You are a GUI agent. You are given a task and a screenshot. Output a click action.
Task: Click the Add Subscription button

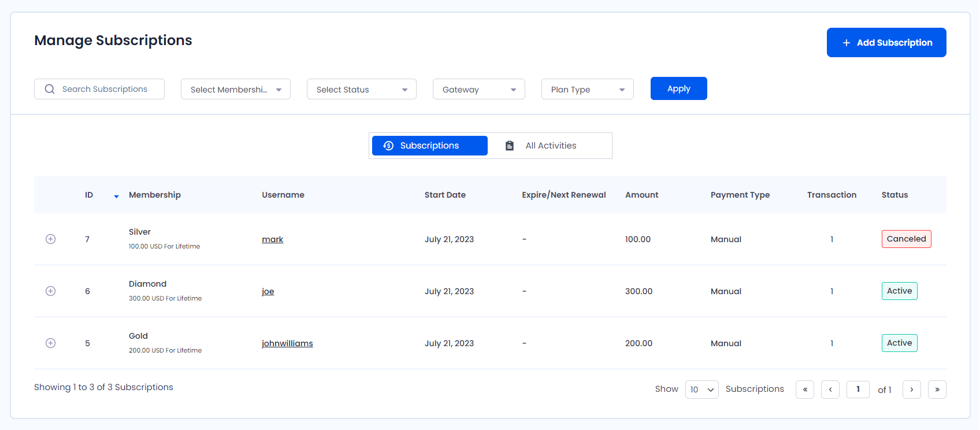pos(886,43)
